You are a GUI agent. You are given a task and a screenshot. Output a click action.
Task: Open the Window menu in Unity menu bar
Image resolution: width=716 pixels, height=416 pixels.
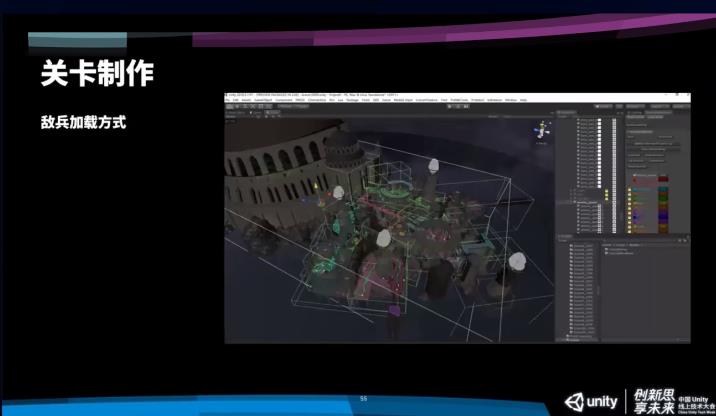(510, 101)
